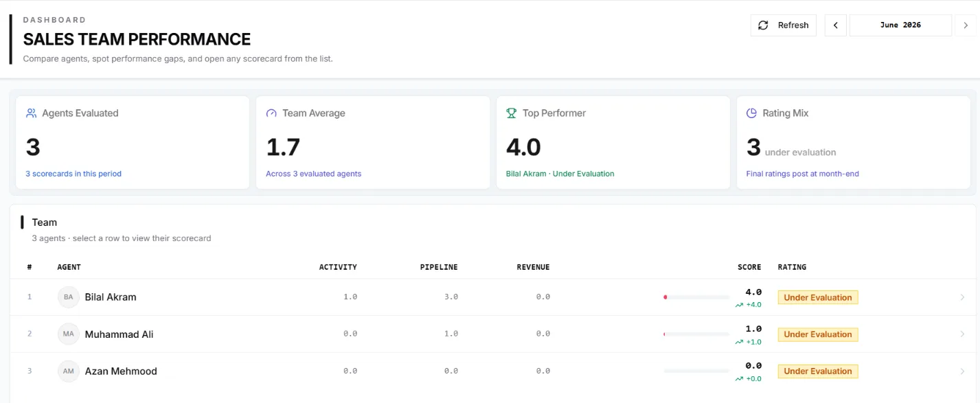
Task: Sort by the PIPELINE column header
Action: pos(439,267)
